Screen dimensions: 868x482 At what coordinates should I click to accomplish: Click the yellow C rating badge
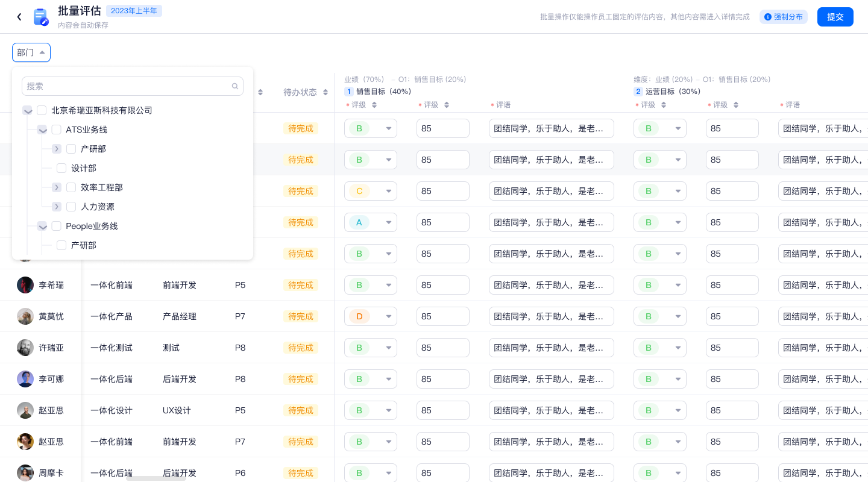[x=359, y=191]
